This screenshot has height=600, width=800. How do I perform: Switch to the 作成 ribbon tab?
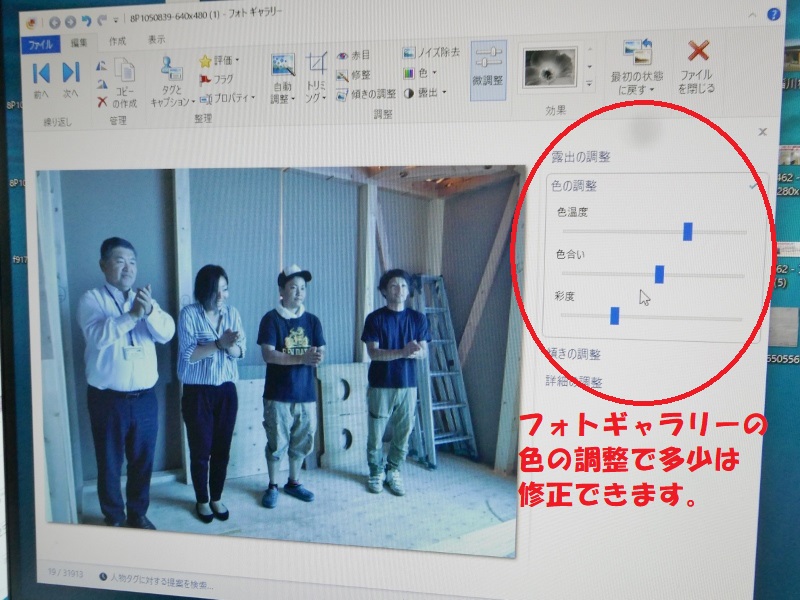click(117, 41)
